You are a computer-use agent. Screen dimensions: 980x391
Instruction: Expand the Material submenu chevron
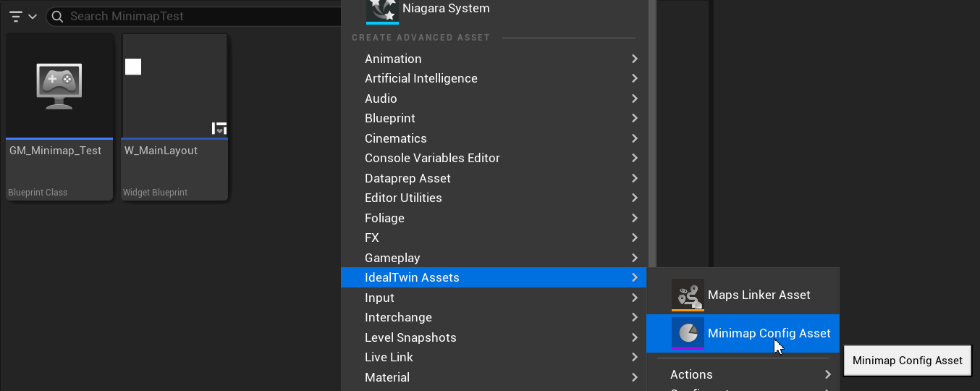pos(634,377)
